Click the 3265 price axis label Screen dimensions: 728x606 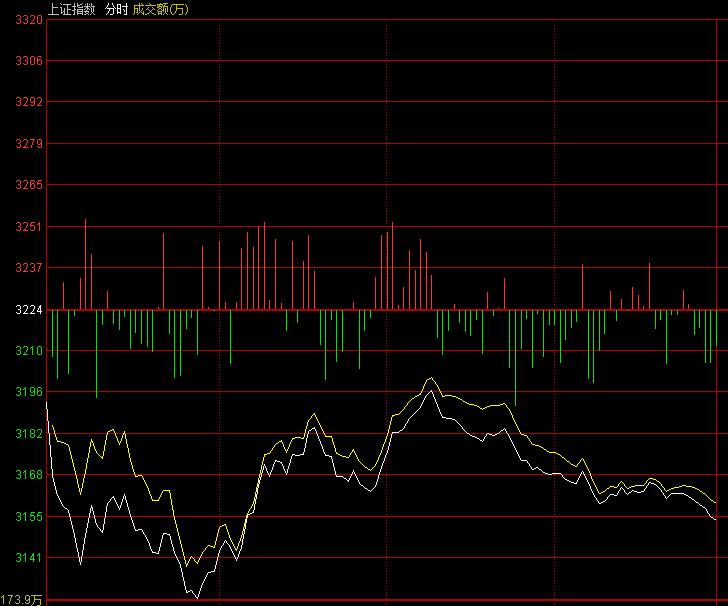(29, 185)
